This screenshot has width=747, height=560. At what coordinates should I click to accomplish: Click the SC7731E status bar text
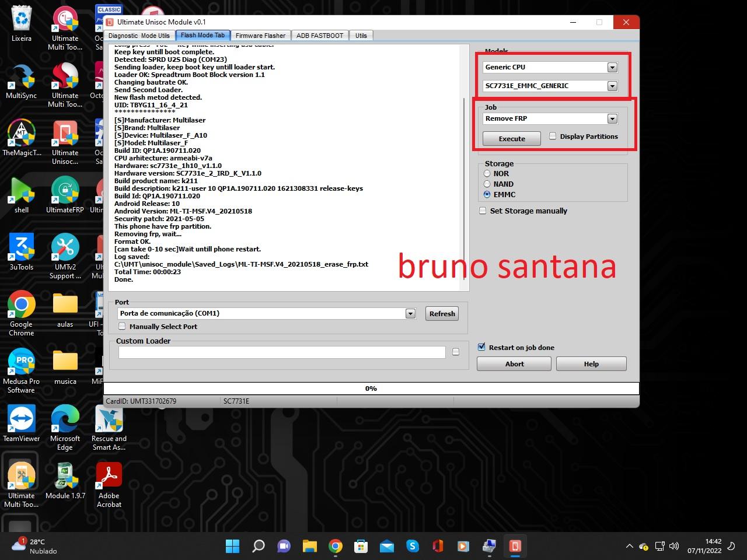[x=236, y=401]
